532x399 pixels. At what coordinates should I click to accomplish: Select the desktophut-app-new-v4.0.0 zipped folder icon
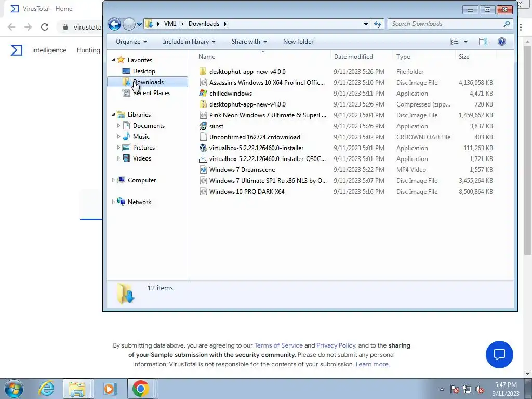[x=203, y=104]
